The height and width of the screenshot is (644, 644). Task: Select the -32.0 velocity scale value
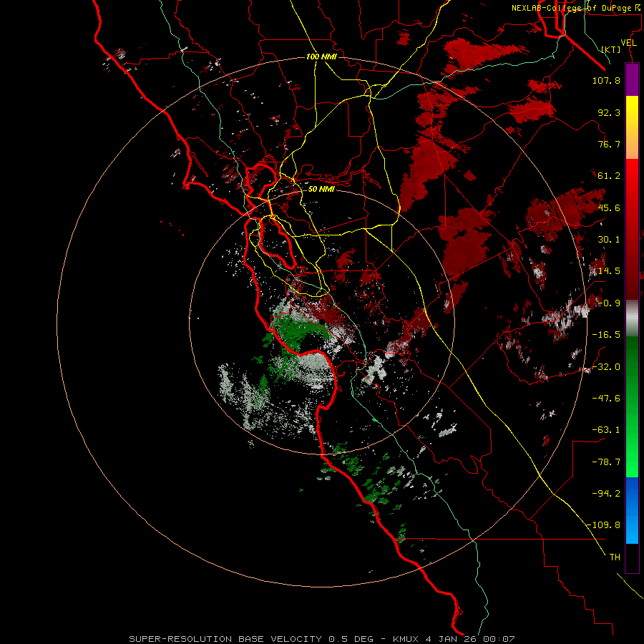pos(606,367)
